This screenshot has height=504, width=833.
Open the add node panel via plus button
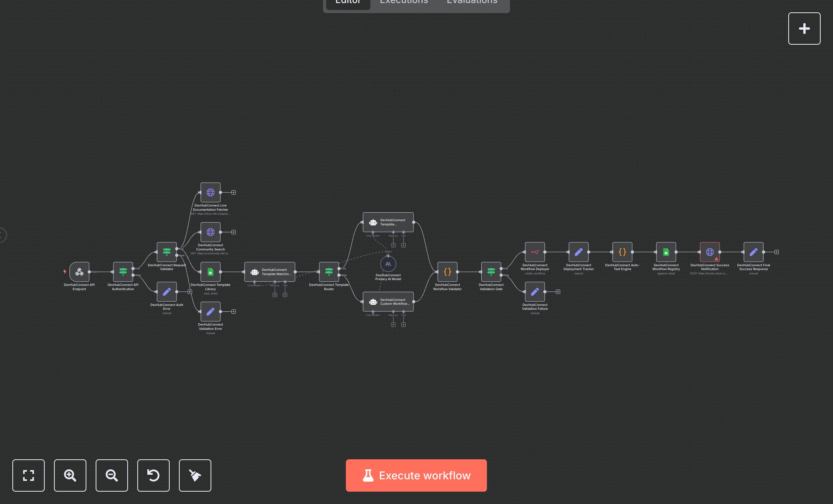pyautogui.click(x=804, y=28)
